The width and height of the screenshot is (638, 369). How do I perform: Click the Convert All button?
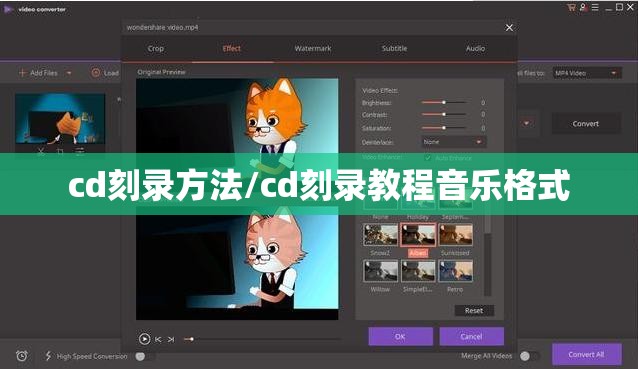586,354
